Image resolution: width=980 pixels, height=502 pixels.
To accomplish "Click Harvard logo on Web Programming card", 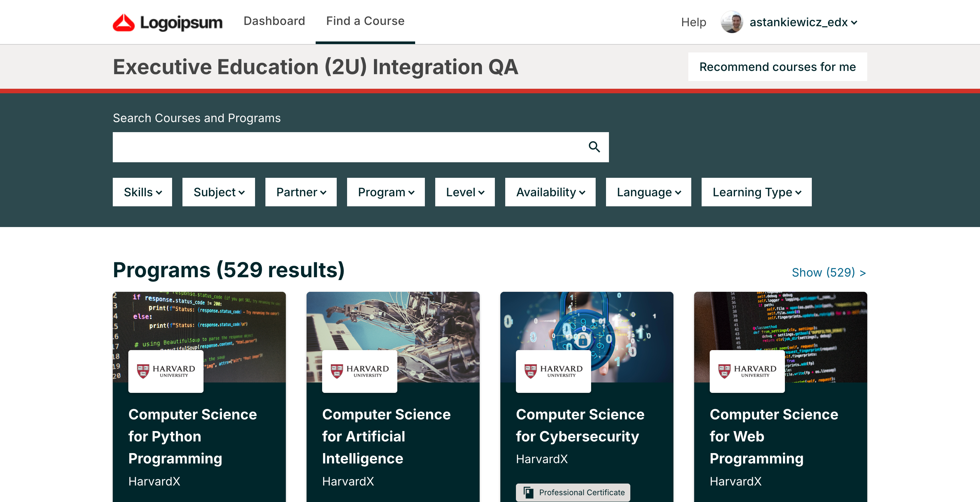I will pos(747,371).
